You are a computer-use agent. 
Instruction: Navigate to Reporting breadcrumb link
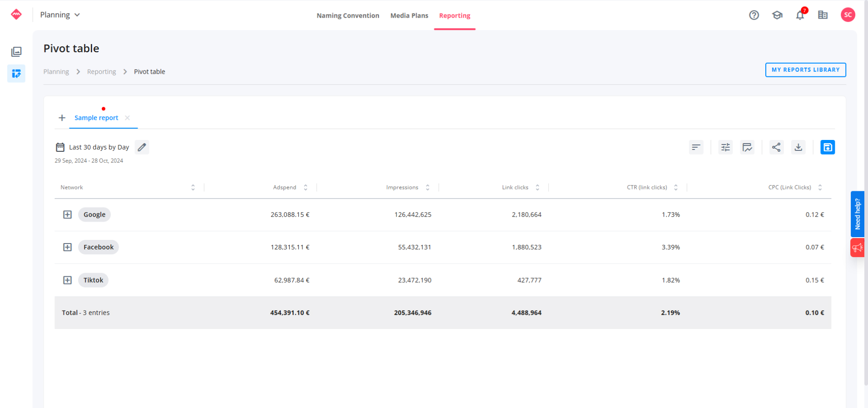point(101,72)
